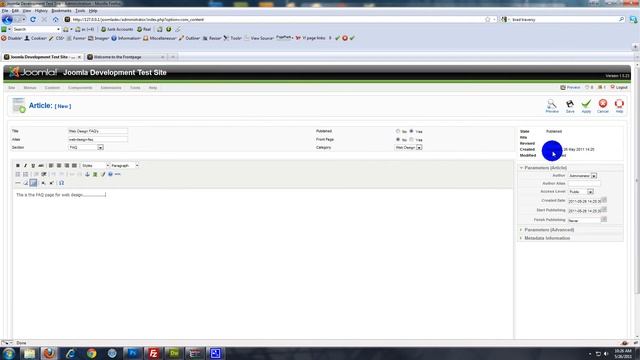This screenshot has height=360, width=640.
Task: Open the Access Level dropdown
Action: click(x=581, y=191)
